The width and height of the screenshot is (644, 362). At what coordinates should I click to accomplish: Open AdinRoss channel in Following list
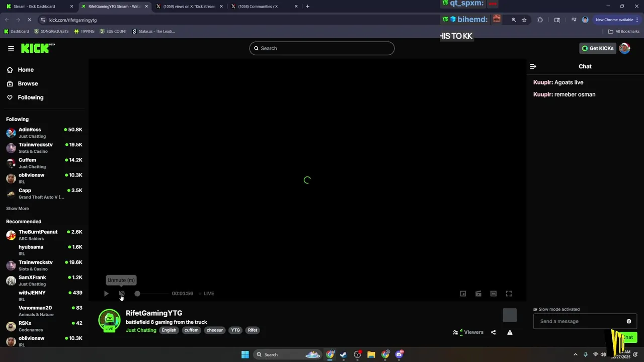coord(44,133)
